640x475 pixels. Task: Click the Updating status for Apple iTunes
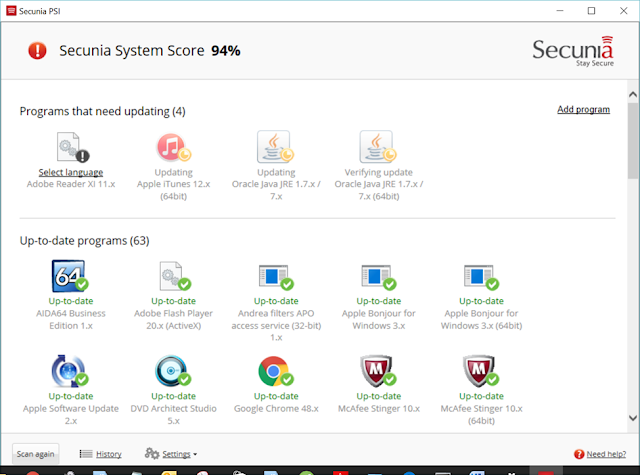click(x=173, y=172)
